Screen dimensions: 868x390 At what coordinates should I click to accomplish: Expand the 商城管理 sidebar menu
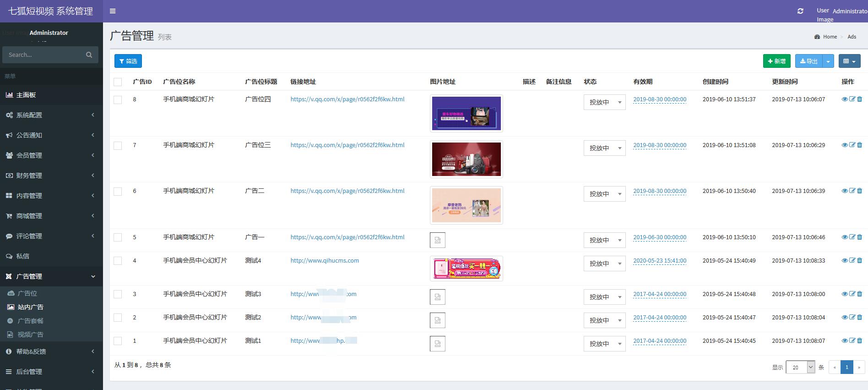click(x=29, y=216)
